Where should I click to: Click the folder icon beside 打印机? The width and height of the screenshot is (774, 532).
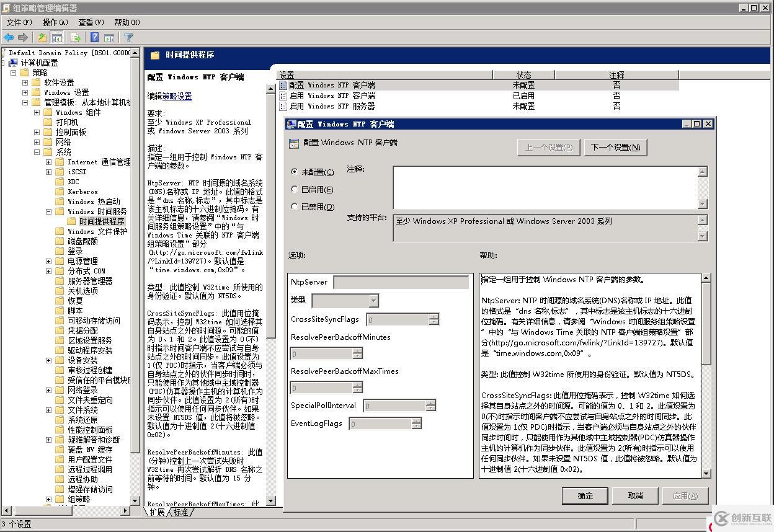49,122
